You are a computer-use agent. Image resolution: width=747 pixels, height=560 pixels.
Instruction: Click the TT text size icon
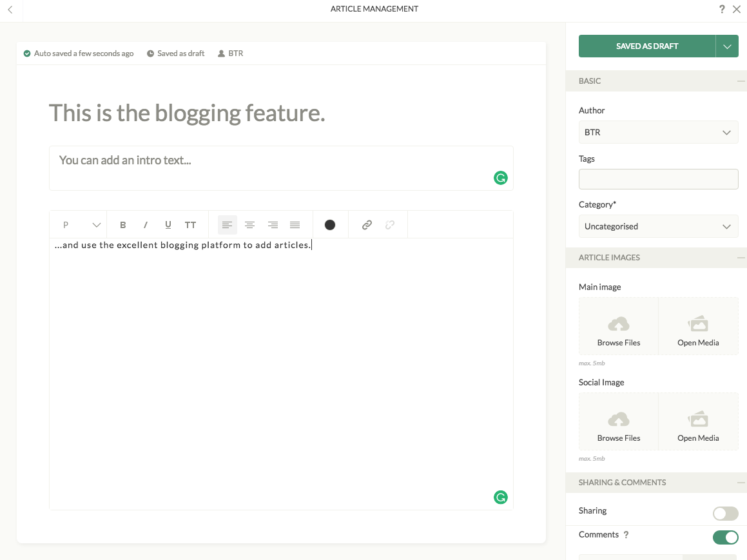tap(190, 225)
